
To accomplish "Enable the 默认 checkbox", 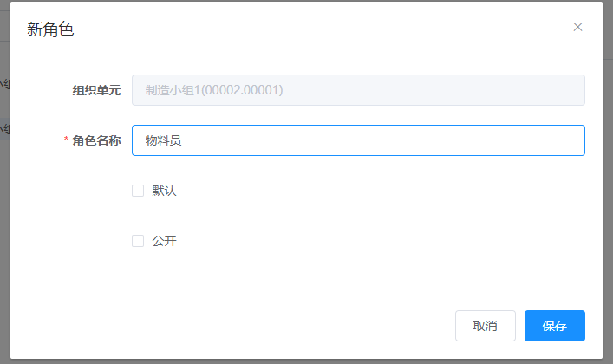I will click(x=138, y=191).
